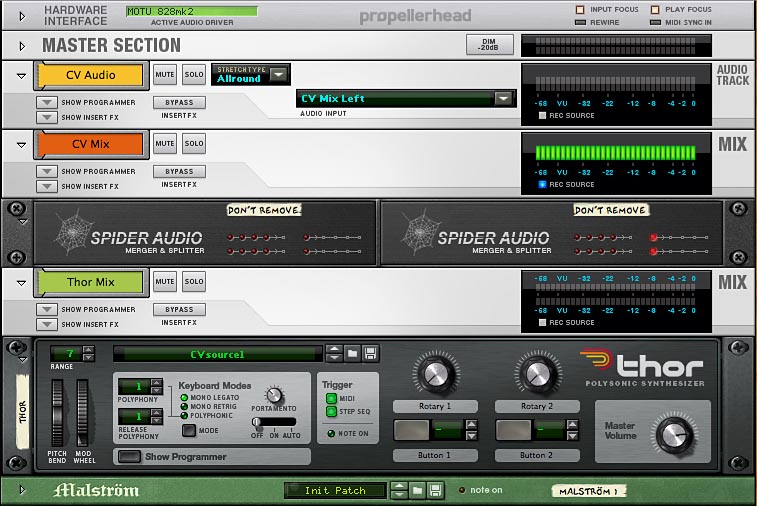Change the Thor Release Polyphony stepper
This screenshot has height=506, width=757.
tap(156, 417)
